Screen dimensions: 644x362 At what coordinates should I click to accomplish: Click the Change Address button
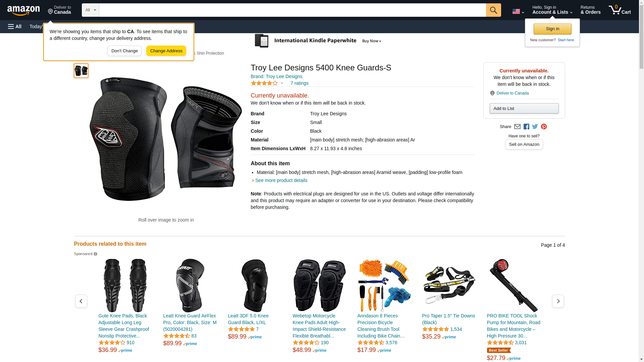click(166, 51)
